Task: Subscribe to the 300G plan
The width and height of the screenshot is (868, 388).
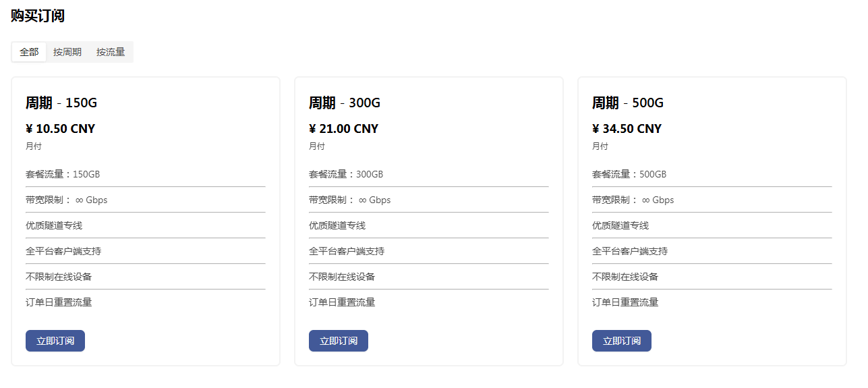Action: [x=339, y=341]
